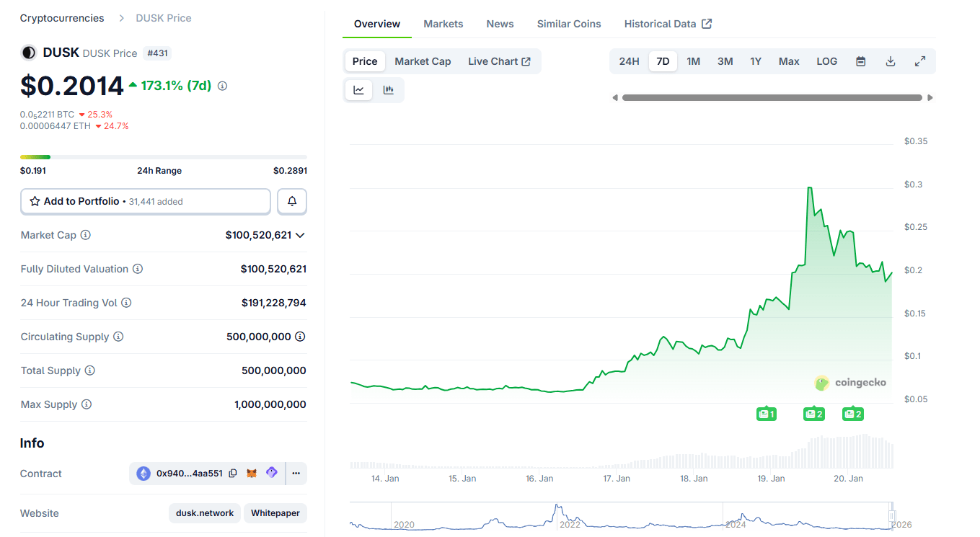The image size is (980, 537).
Task: Click the horizontal chart scrollbar thumb
Action: click(x=772, y=98)
